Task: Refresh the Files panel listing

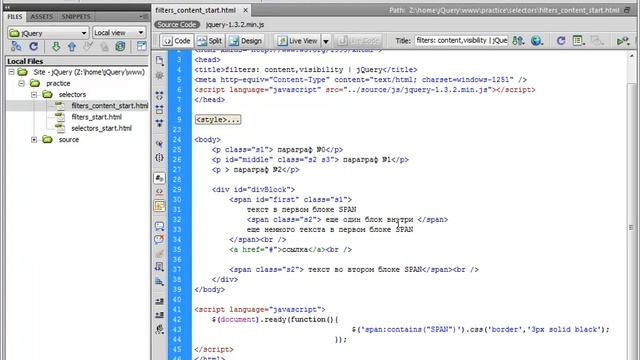Action: [x=33, y=46]
